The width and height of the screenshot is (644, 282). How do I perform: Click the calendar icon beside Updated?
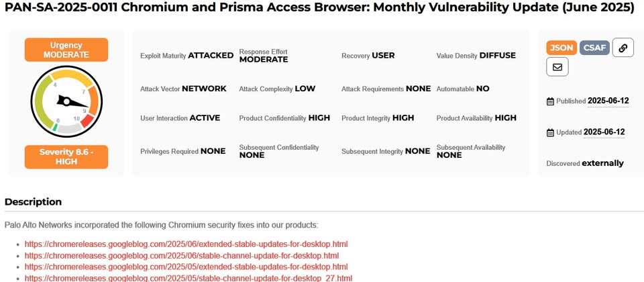(550, 132)
